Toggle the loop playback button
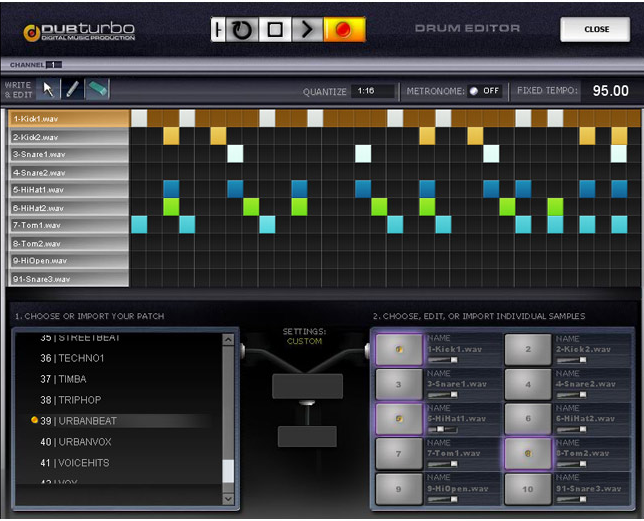The width and height of the screenshot is (644, 521). 242,30
